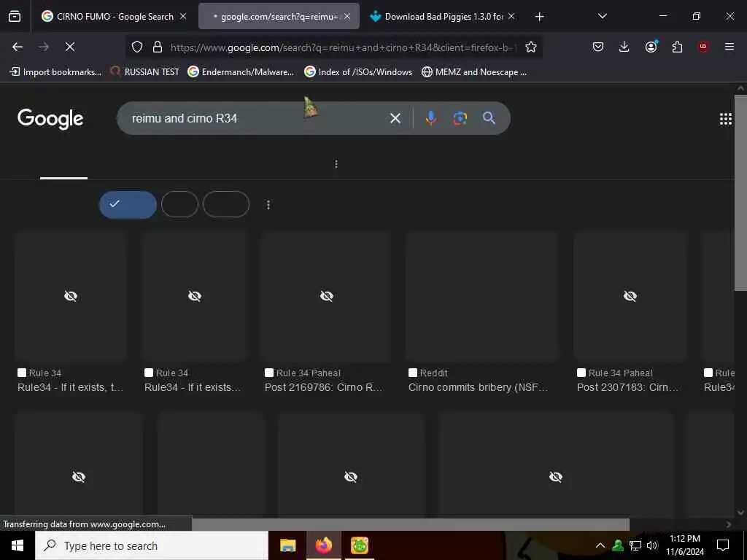Open the green user tray icon
747x560 pixels.
(x=618, y=545)
